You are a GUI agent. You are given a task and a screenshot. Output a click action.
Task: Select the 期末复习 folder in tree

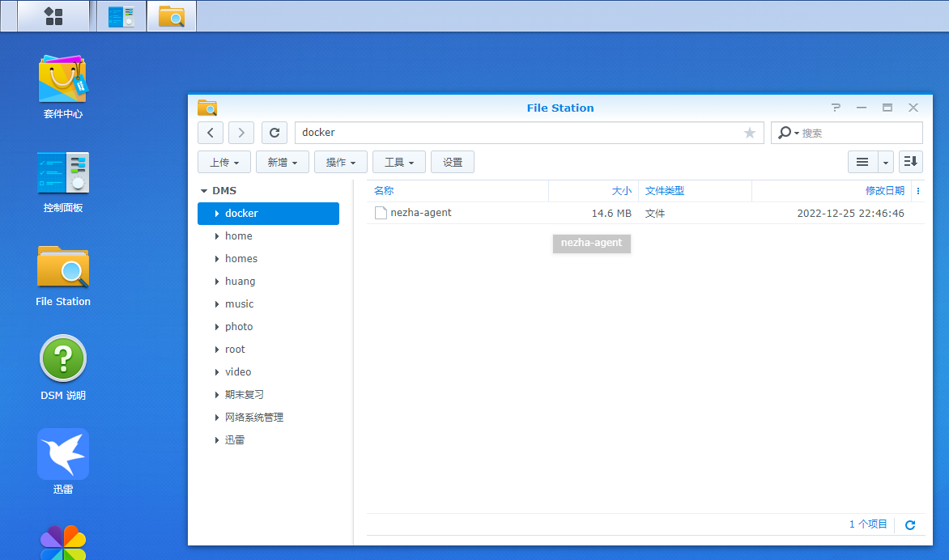point(244,395)
